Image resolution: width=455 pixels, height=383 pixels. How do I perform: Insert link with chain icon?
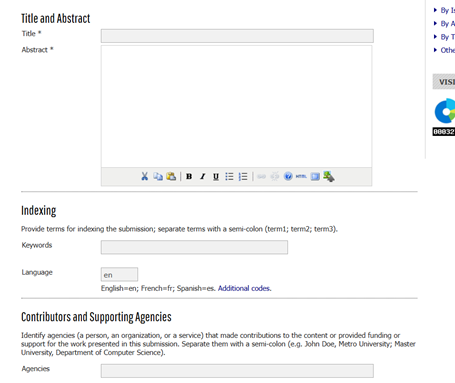pyautogui.click(x=262, y=176)
